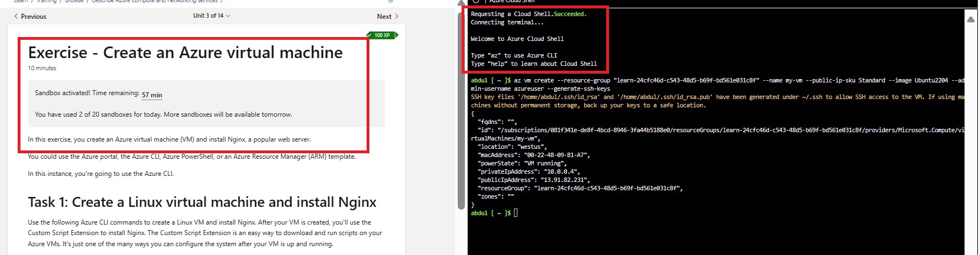Screen dimensions: 980x255
Task: Click 'In this instance, you're going to use the Azure CLI' line
Action: tap(101, 174)
